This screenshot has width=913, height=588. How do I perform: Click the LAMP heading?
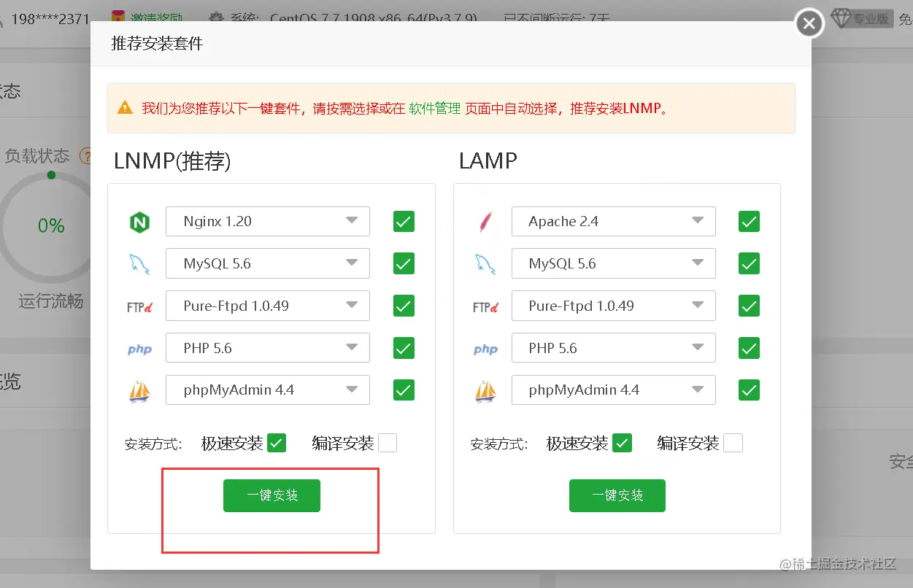488,160
